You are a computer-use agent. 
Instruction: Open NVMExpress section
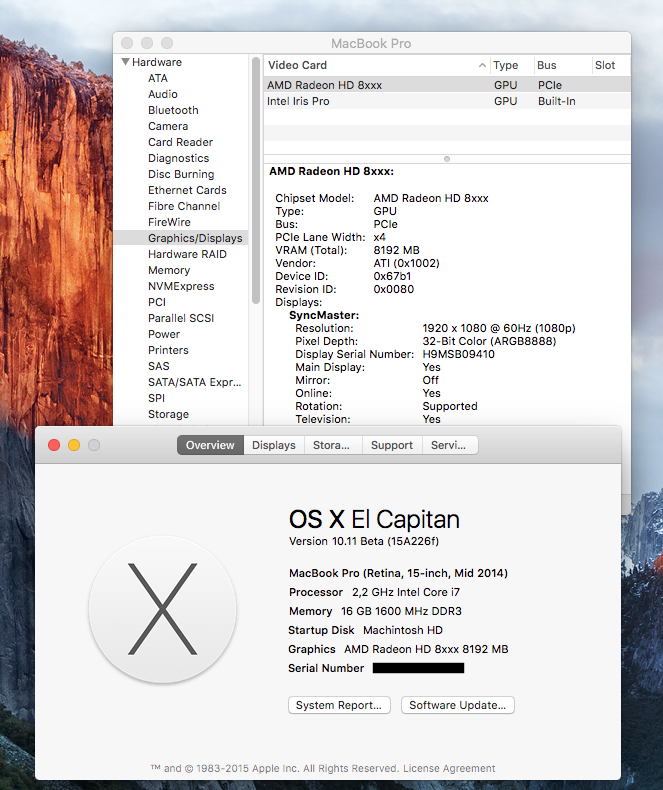click(x=181, y=286)
